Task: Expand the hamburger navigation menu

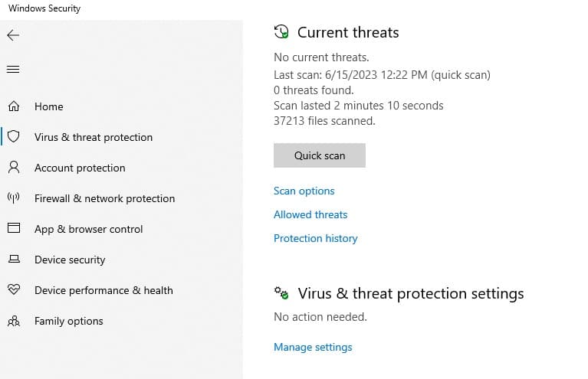Action: (13, 70)
